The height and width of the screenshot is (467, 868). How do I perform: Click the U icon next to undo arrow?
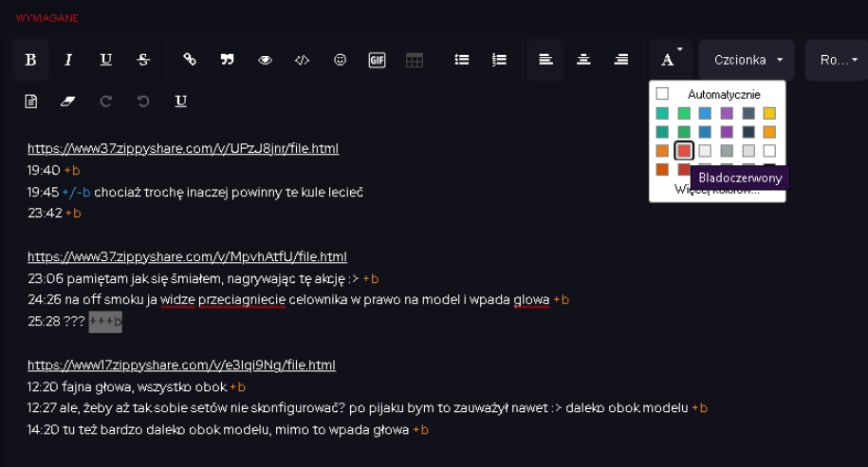(x=180, y=102)
